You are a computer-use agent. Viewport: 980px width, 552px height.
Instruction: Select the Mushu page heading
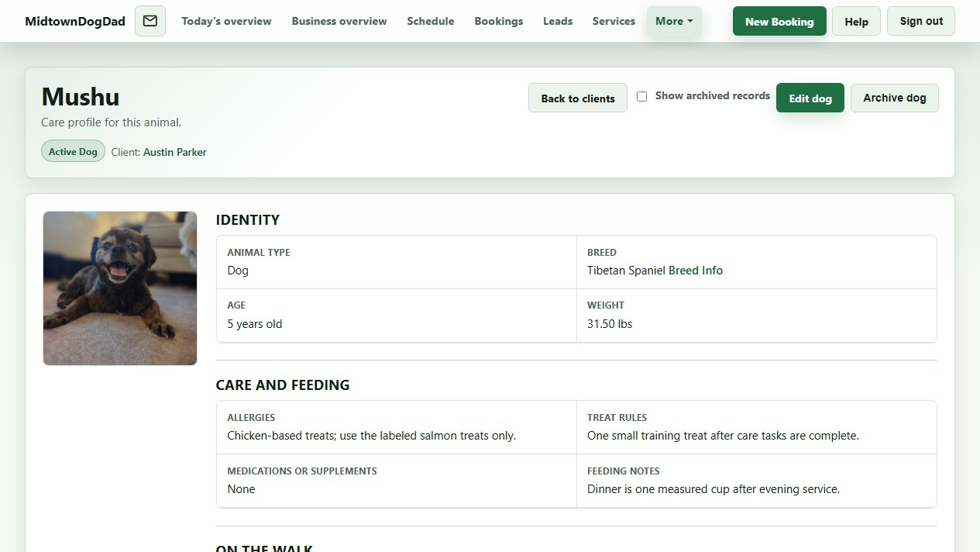(81, 97)
